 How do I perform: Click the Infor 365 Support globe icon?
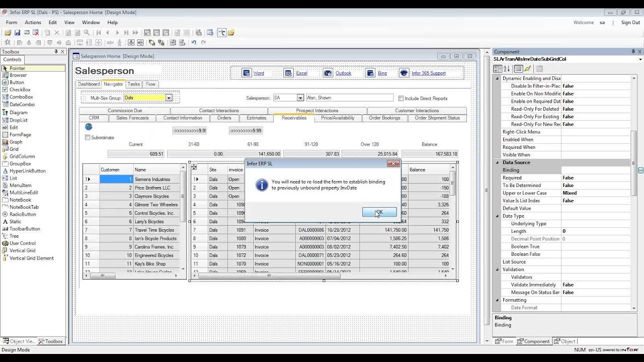pyautogui.click(x=404, y=73)
